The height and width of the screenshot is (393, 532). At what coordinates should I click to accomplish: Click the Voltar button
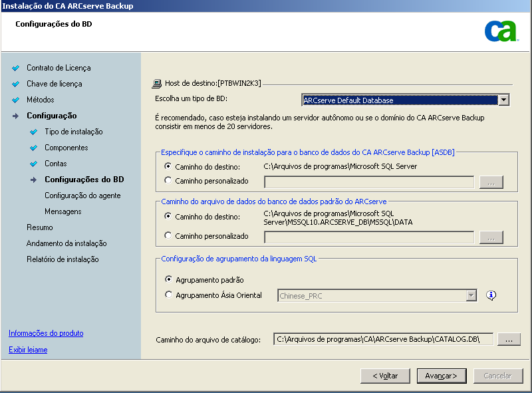coord(385,376)
